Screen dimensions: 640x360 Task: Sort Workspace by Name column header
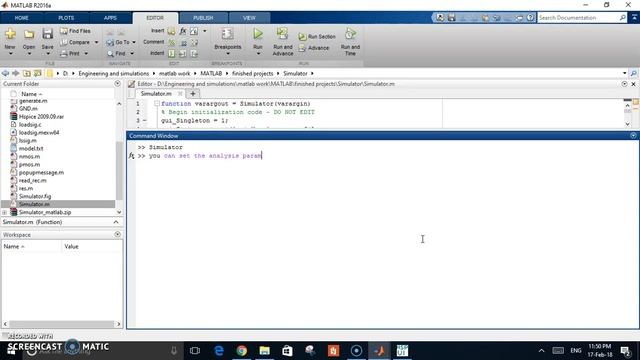(31, 247)
